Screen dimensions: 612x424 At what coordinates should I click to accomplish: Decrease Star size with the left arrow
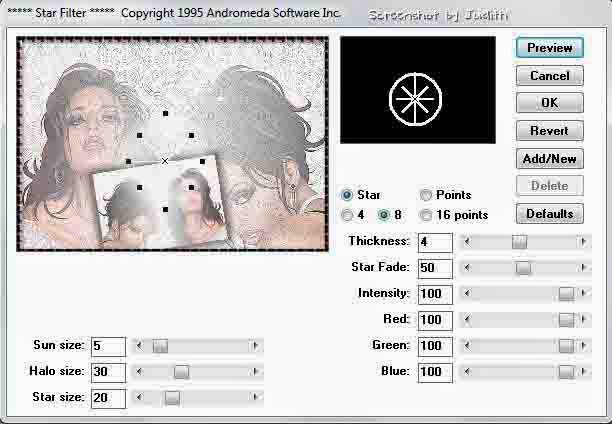139,398
